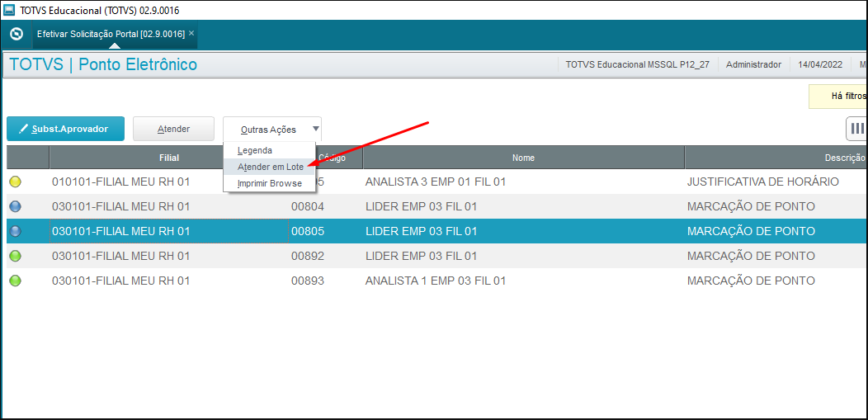Click the Há filtros notification box
Viewport: 868px width, 420px height.
(838, 97)
